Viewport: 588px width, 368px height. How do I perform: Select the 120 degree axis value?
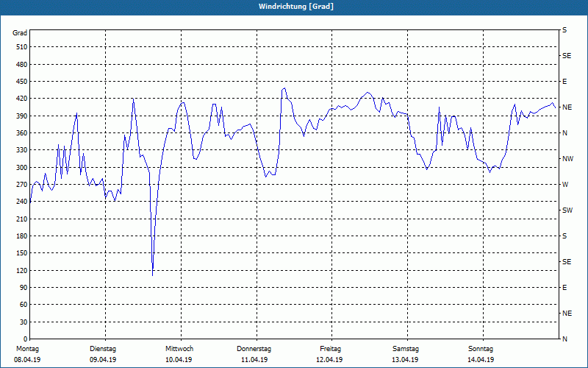pyautogui.click(x=21, y=270)
